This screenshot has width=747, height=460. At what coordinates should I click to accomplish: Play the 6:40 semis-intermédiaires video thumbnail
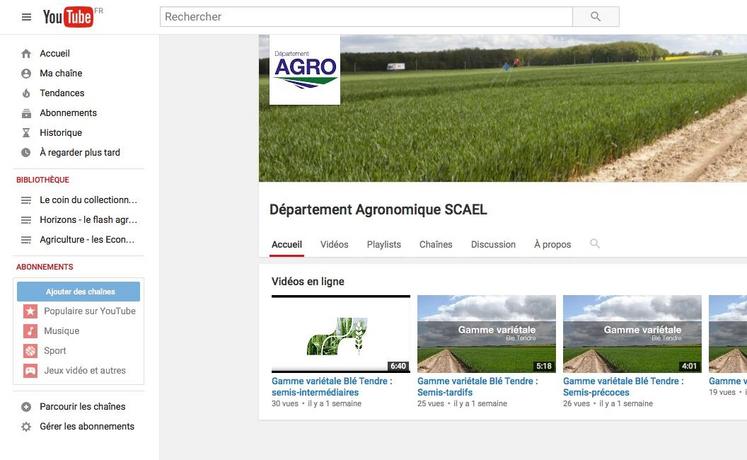(x=341, y=334)
